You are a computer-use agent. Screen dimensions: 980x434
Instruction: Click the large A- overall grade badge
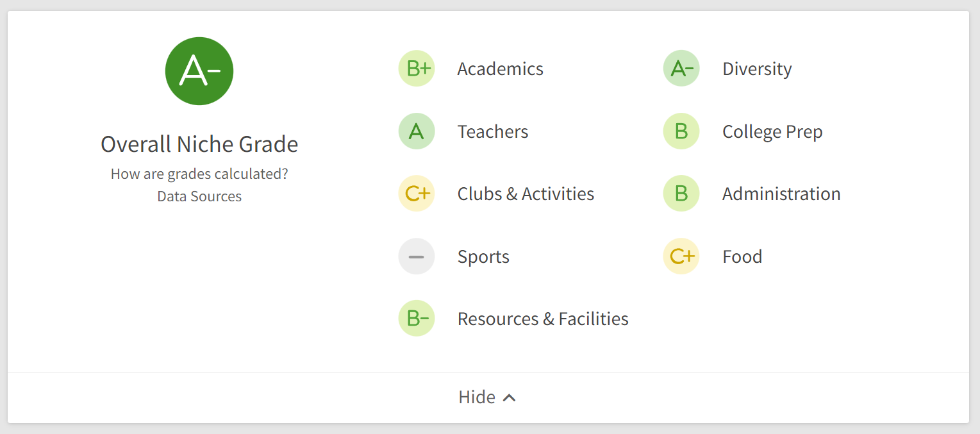(199, 71)
